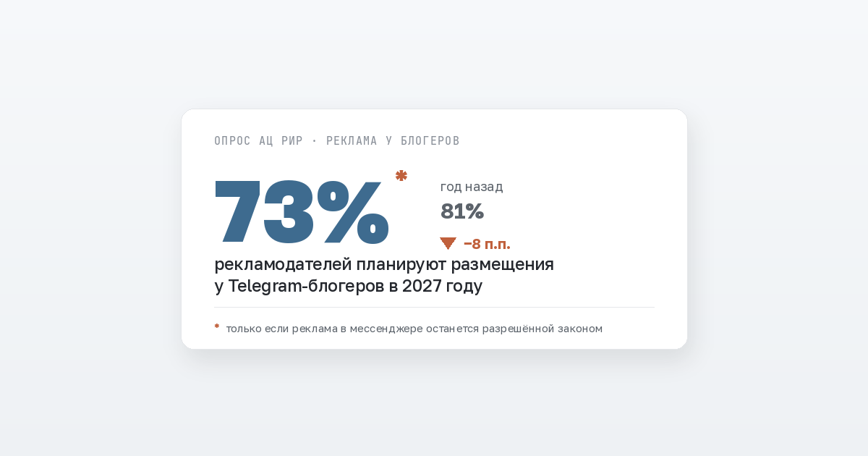This screenshot has height=456, width=868.
Task: Click the percent sign in 73%
Action: (x=354, y=211)
